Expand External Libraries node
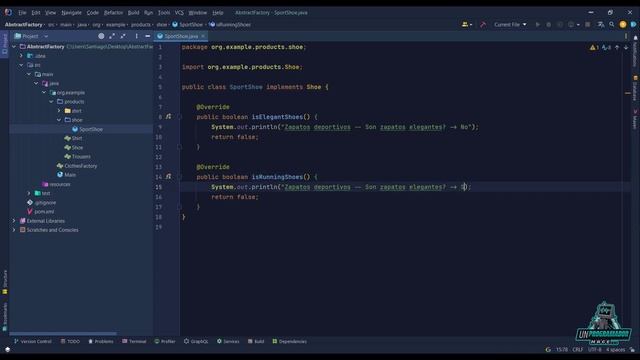Viewport: 640px width, 360px height. coord(14,221)
